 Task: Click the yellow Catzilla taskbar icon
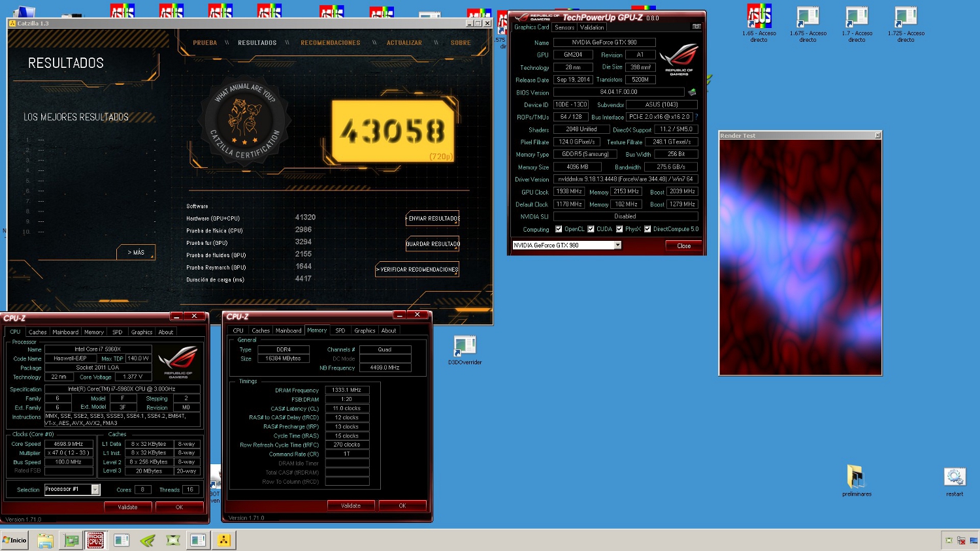click(224, 540)
